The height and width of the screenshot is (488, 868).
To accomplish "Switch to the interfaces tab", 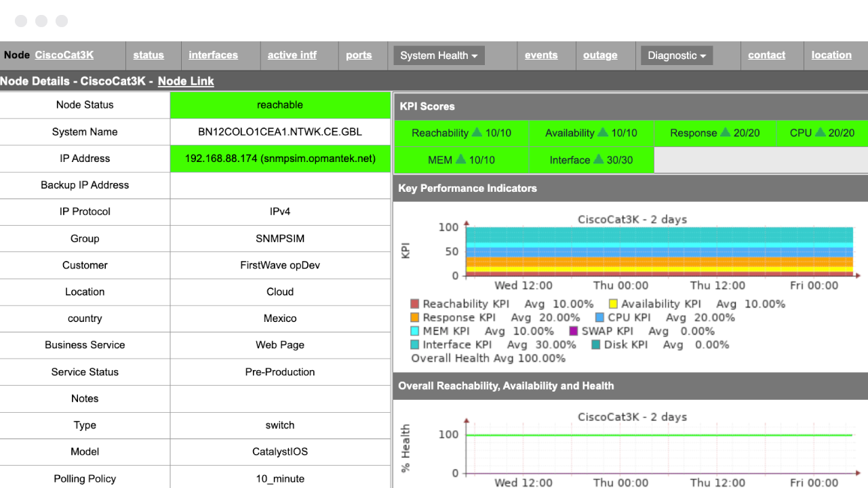I will (213, 56).
